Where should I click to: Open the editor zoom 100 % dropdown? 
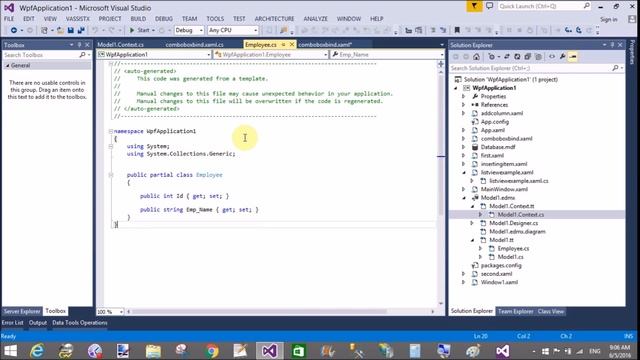110,311
